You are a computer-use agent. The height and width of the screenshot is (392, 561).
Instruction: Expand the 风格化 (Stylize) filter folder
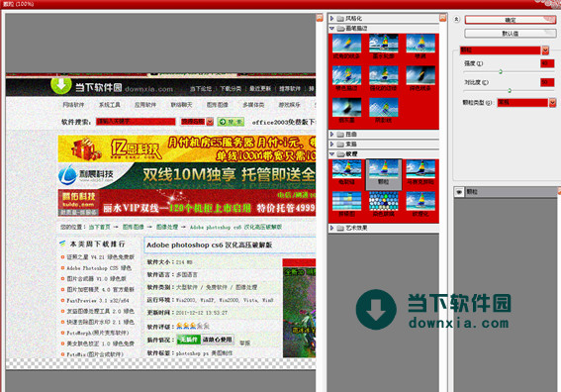click(331, 18)
